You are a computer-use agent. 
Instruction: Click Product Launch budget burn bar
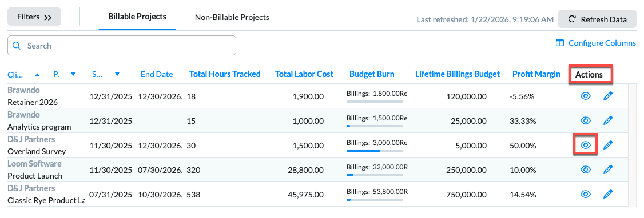[375, 175]
